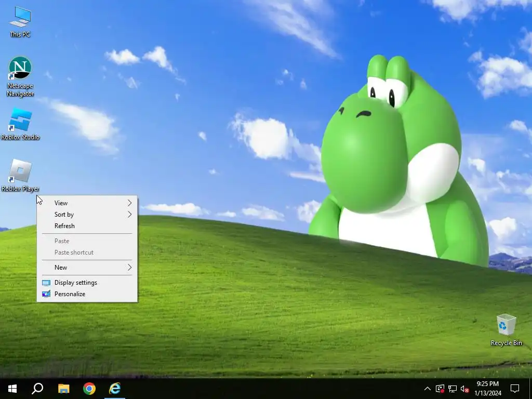
Task: Open the clock showing 9:25 PM
Action: click(487, 389)
